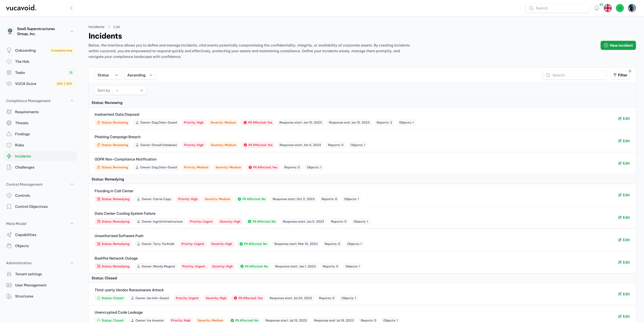Go to Risks in sidebar
This screenshot has height=322, width=644.
tap(19, 145)
